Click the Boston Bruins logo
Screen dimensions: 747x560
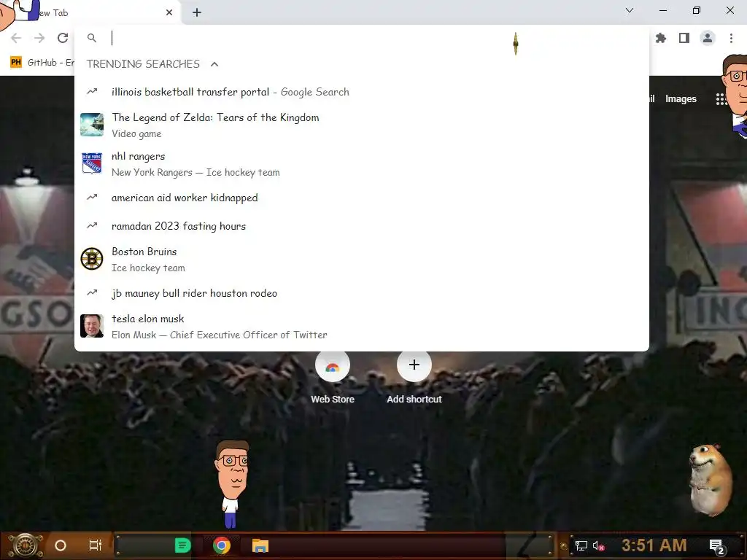[x=92, y=259]
